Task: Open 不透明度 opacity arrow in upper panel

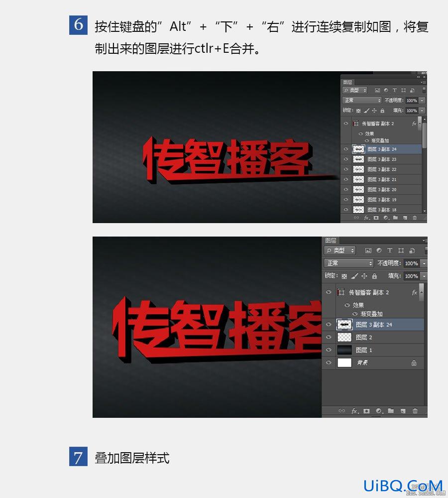Action: click(422, 101)
